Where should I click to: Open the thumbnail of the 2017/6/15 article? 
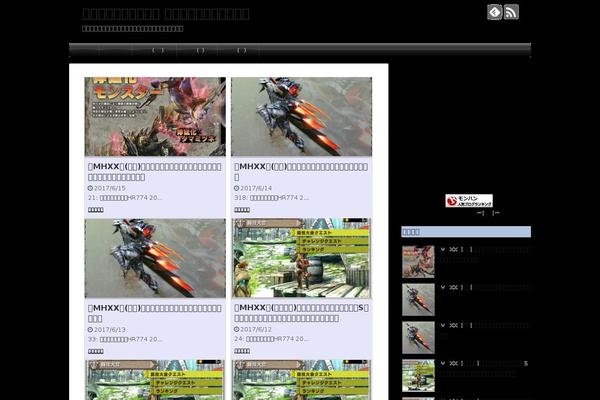155,116
